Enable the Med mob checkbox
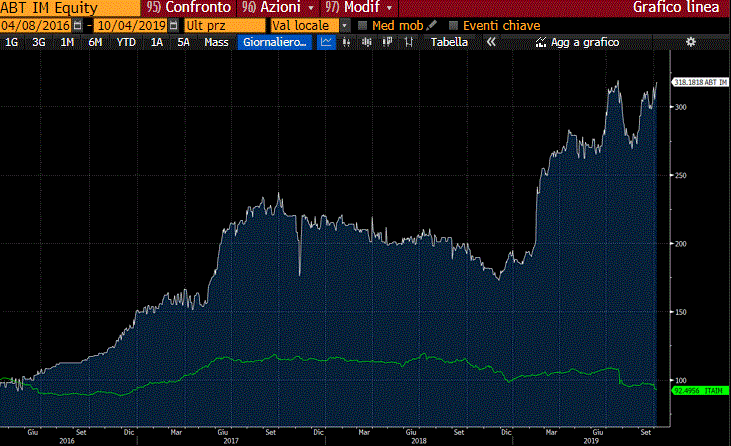 (x=363, y=25)
